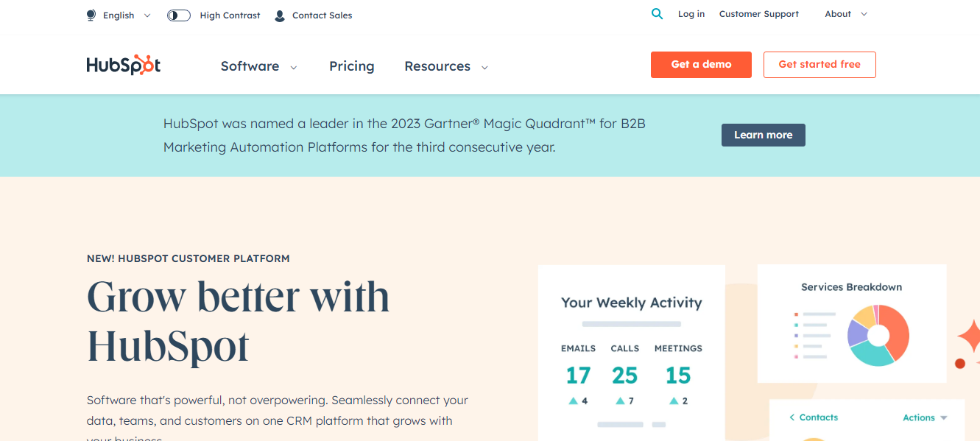Click the Services Breakdown donut chart

(877, 335)
